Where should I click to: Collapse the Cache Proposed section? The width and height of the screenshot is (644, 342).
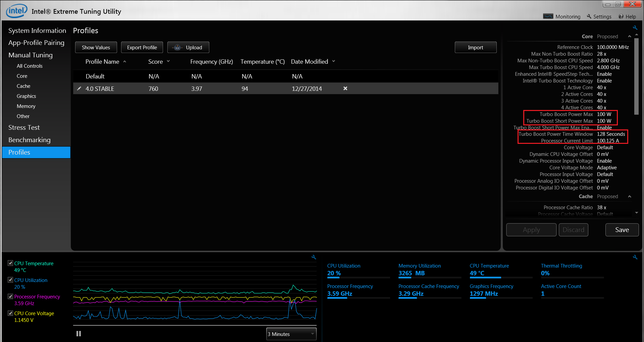click(630, 196)
